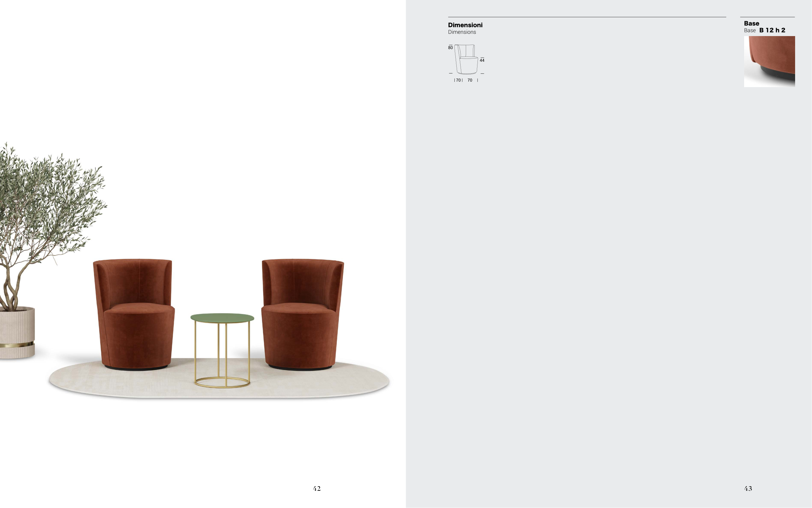The image size is (812, 508).
Task: Click the green round side table top
Action: (222, 318)
